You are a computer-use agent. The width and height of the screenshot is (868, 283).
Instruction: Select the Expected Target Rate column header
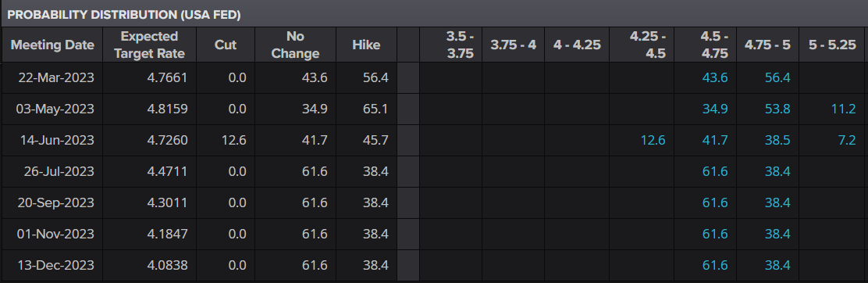coord(149,45)
